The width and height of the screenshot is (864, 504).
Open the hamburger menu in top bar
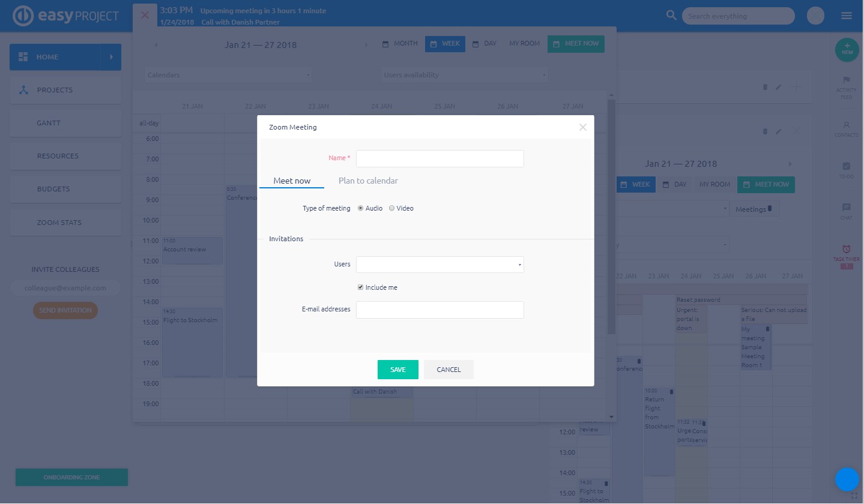tap(847, 16)
